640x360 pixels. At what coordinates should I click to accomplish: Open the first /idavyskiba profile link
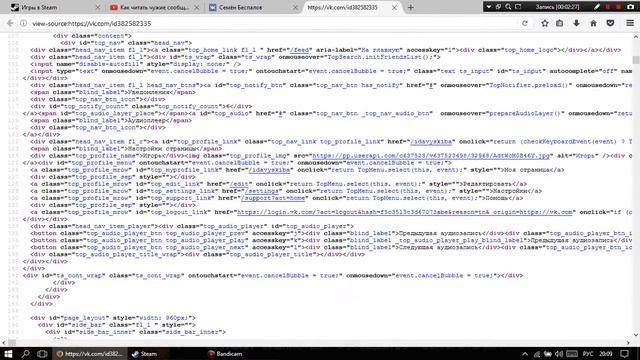(x=431, y=142)
